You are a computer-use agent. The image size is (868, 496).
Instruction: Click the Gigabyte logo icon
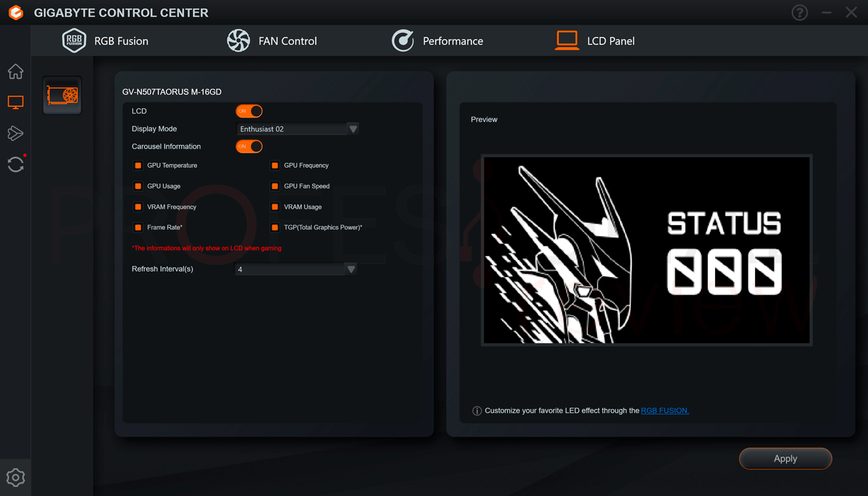coord(15,12)
